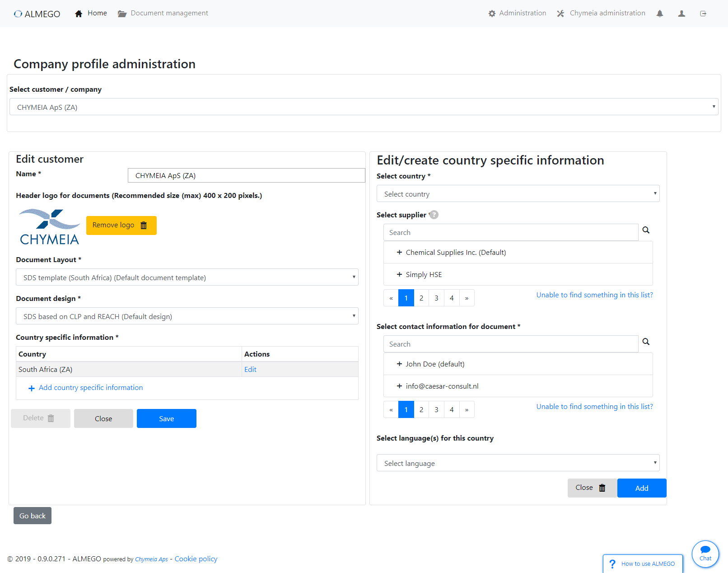Click the disabled Delete button
This screenshot has width=728, height=573.
coord(41,418)
